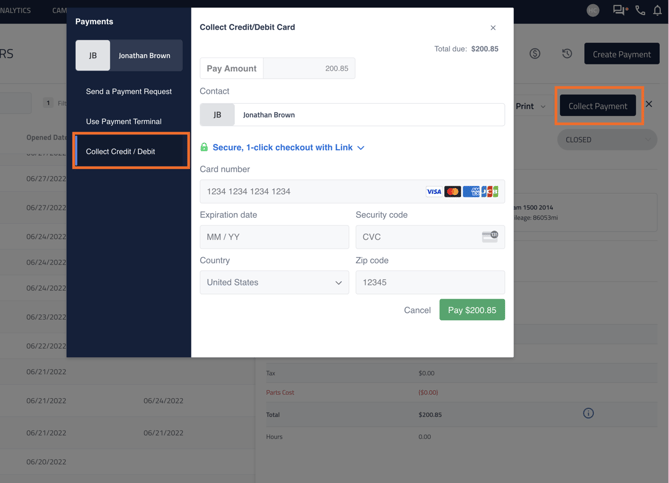Click the Expiration date MM / YY field

click(274, 237)
